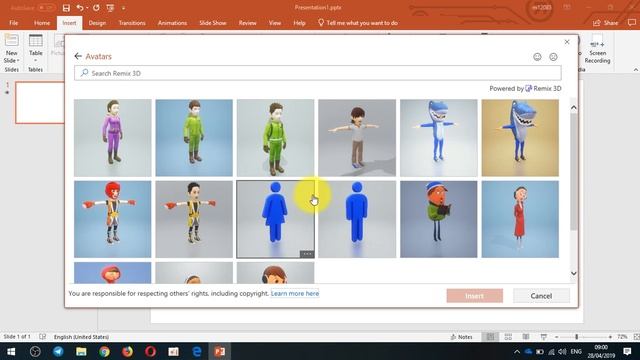This screenshot has width=640, height=360.
Task: Select the red helmet boxer avatar
Action: (113, 220)
